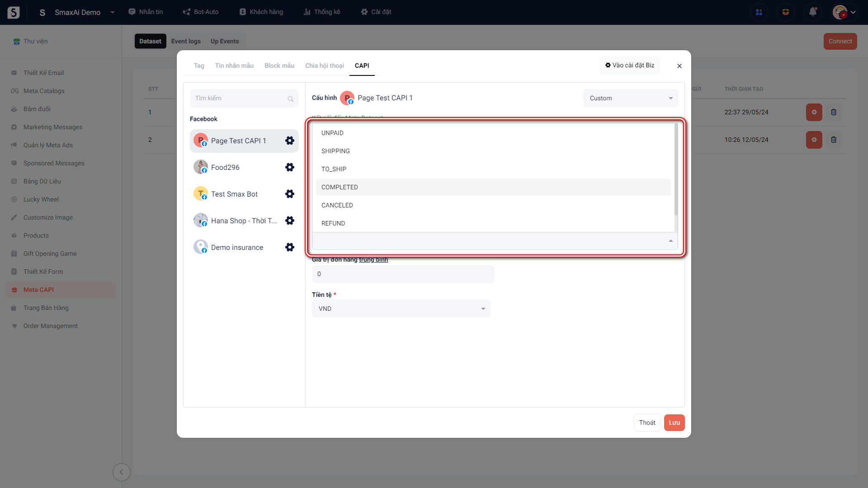Click the average order value input
This screenshot has width=868, height=488.
(403, 274)
